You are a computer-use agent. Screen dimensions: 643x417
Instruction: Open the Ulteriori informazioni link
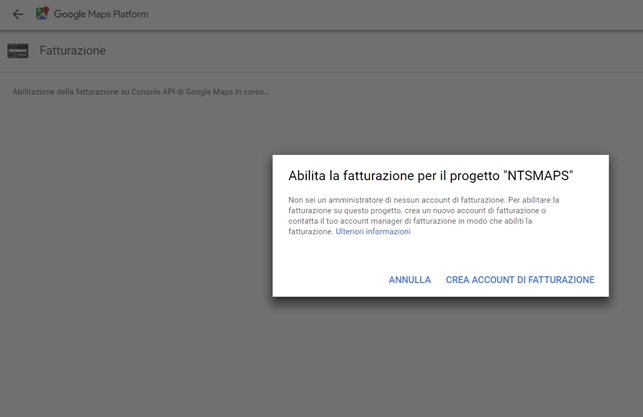(373, 232)
